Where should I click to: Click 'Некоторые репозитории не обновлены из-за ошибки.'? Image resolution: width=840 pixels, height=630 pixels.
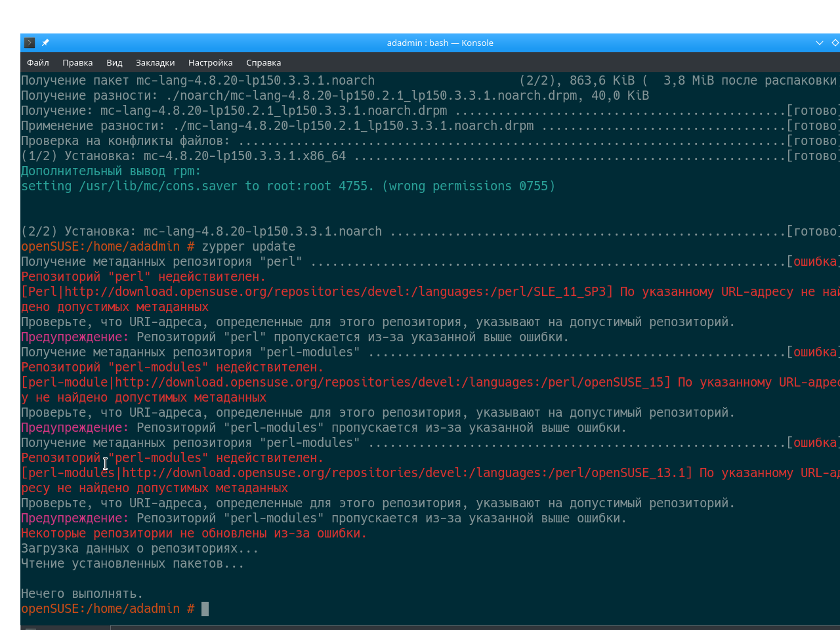click(194, 534)
